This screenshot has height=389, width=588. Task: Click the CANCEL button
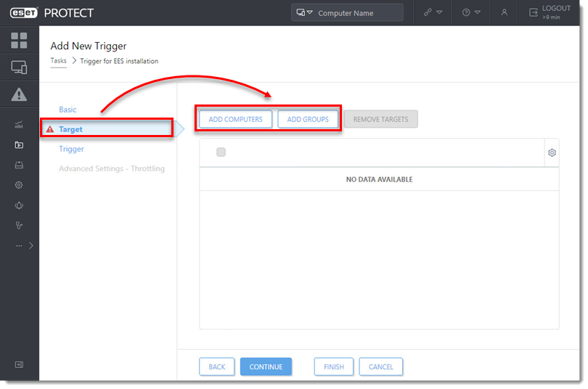pos(380,367)
